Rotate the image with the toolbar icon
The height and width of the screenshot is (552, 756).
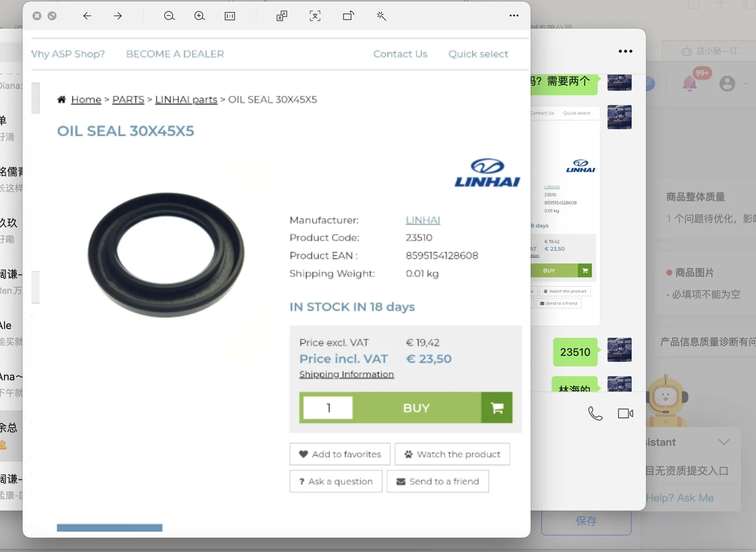(x=348, y=16)
